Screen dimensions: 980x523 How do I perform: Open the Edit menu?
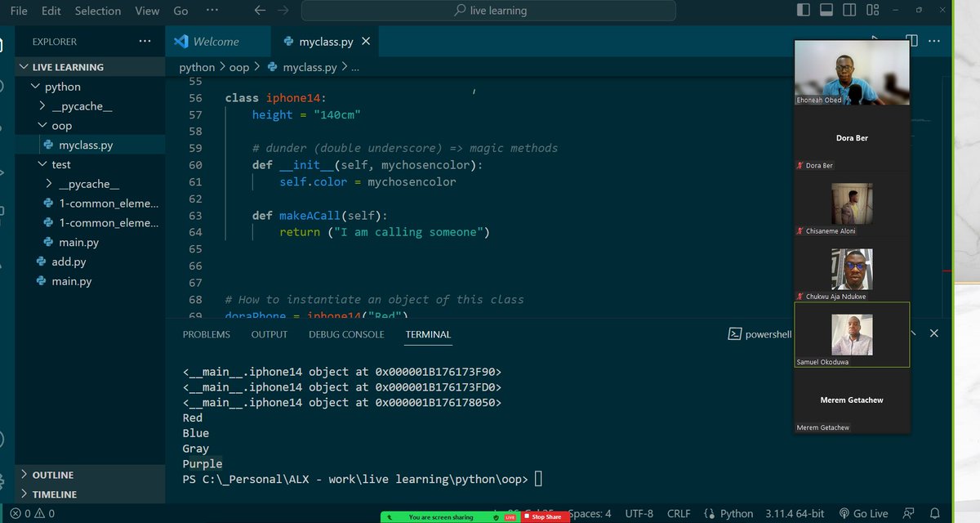pyautogui.click(x=51, y=11)
